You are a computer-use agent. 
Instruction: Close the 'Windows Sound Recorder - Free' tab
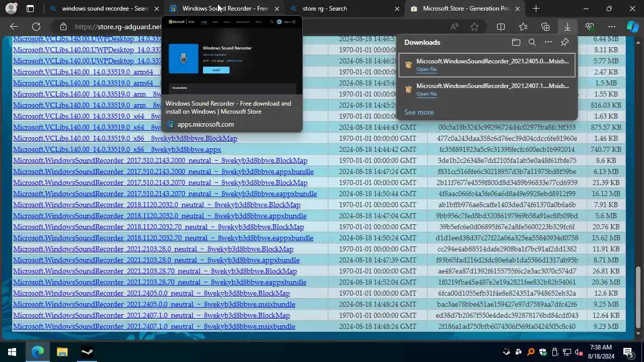click(x=277, y=9)
